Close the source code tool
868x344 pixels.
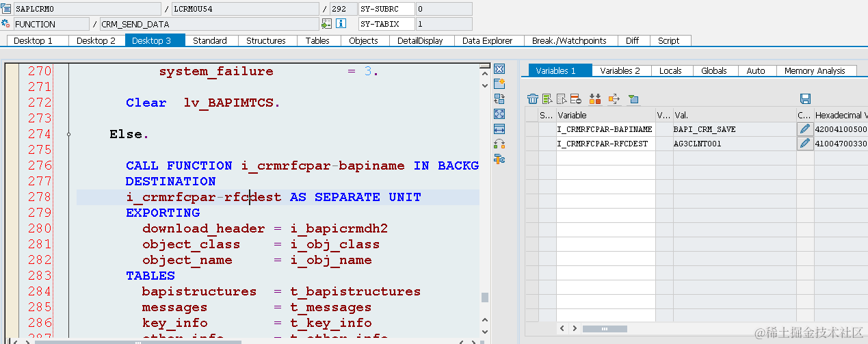[499, 69]
